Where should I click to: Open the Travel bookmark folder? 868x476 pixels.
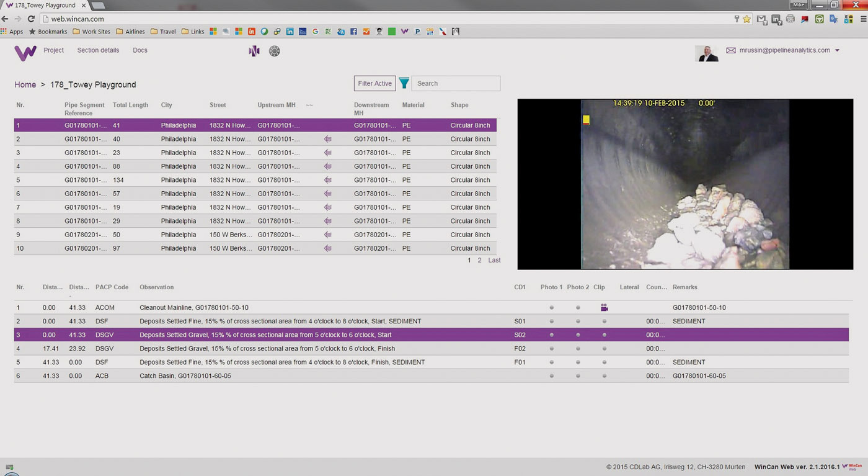(x=163, y=32)
